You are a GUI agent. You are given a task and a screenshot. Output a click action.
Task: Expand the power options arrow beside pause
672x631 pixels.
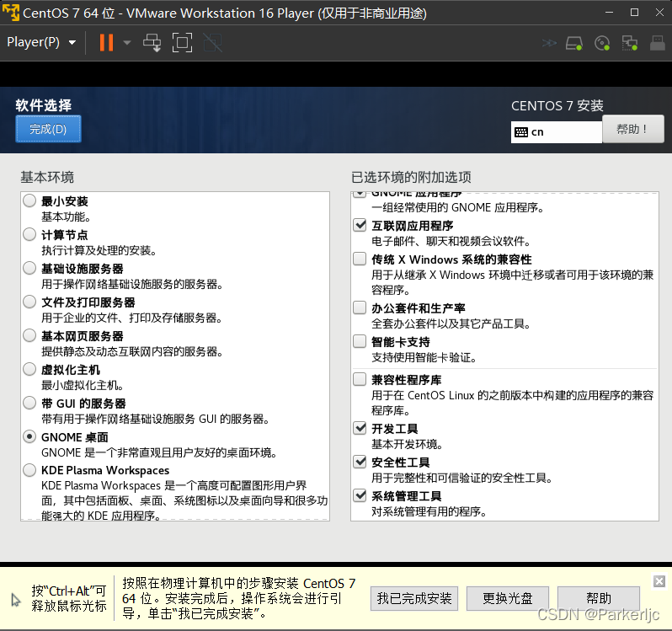point(127,42)
